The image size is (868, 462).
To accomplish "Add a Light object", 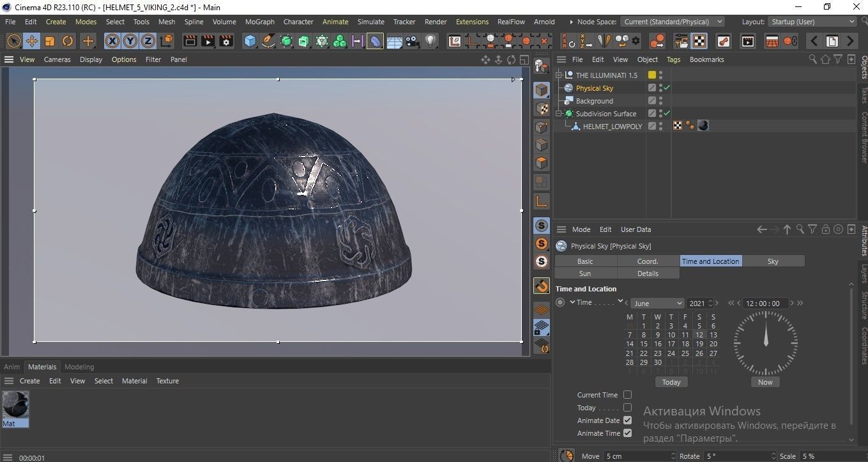I will click(x=430, y=41).
